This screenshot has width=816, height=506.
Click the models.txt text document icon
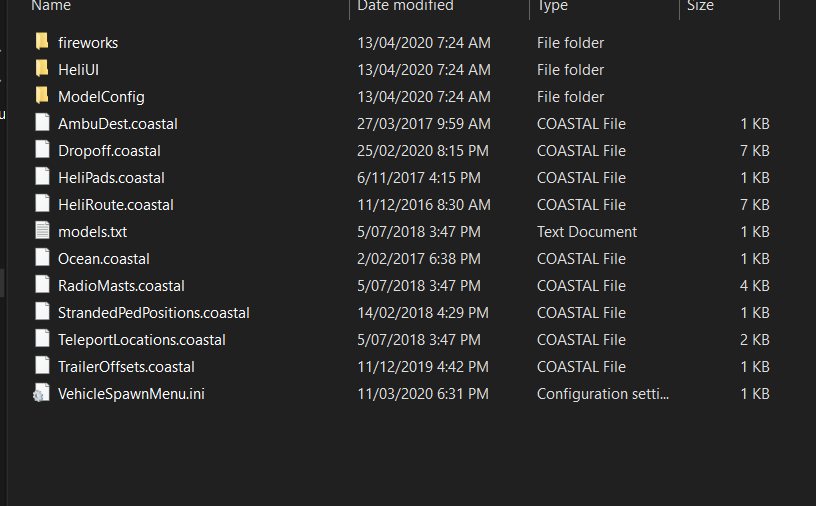(41, 231)
